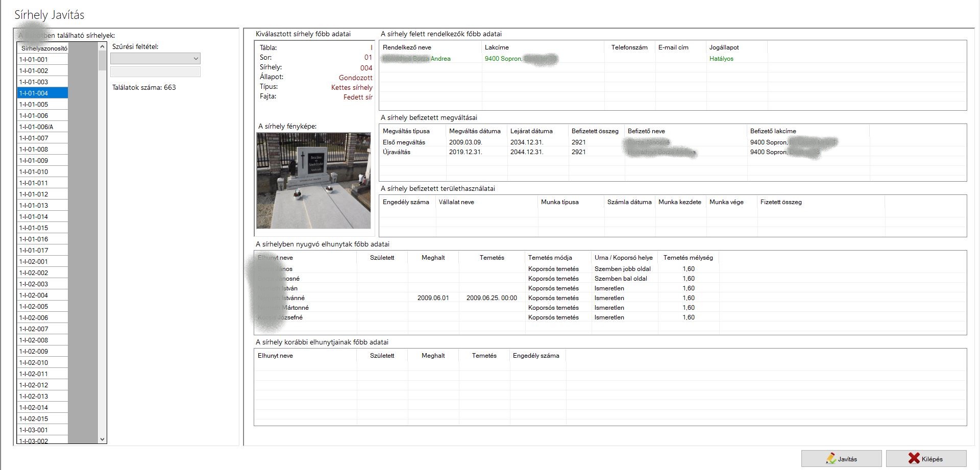Select grave ID 1-I-01-001
This screenshot has height=470, width=980.
(42, 60)
